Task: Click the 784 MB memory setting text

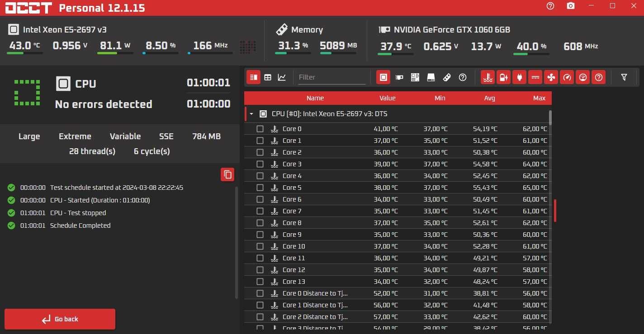Action: pos(206,136)
